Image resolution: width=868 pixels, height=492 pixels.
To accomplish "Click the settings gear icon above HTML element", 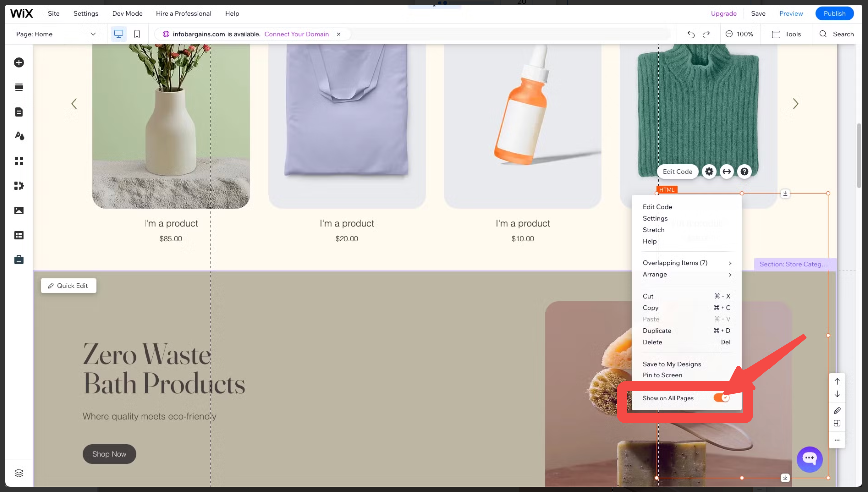I will (x=709, y=172).
